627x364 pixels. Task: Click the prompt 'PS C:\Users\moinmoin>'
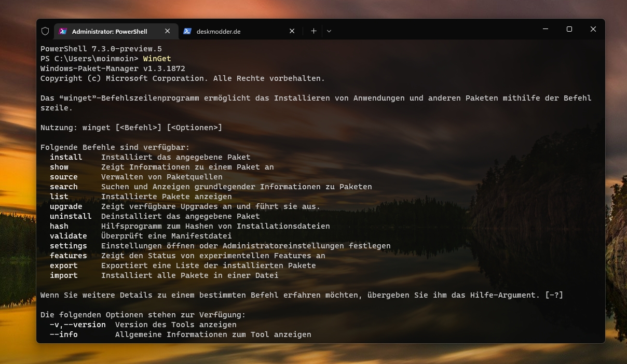tap(89, 59)
